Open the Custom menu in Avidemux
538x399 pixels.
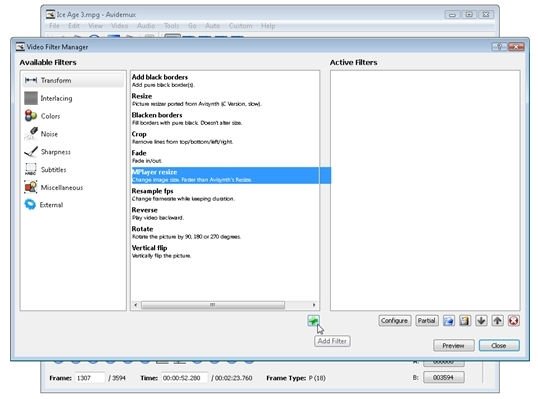241,26
